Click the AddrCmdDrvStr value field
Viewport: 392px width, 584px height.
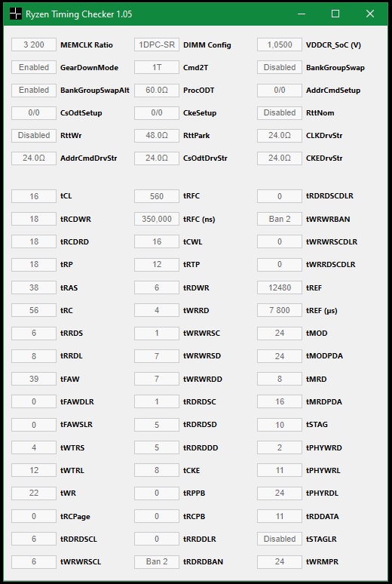tap(34, 158)
